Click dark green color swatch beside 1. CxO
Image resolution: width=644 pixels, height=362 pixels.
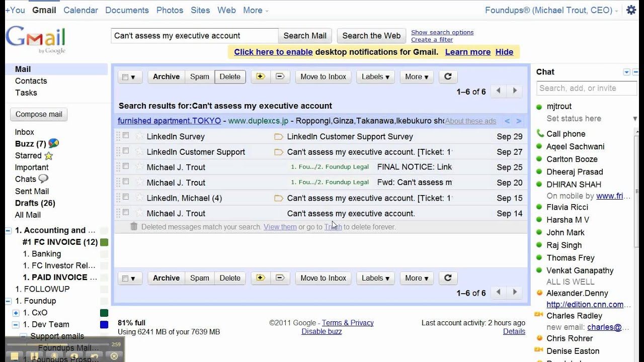coord(104,313)
